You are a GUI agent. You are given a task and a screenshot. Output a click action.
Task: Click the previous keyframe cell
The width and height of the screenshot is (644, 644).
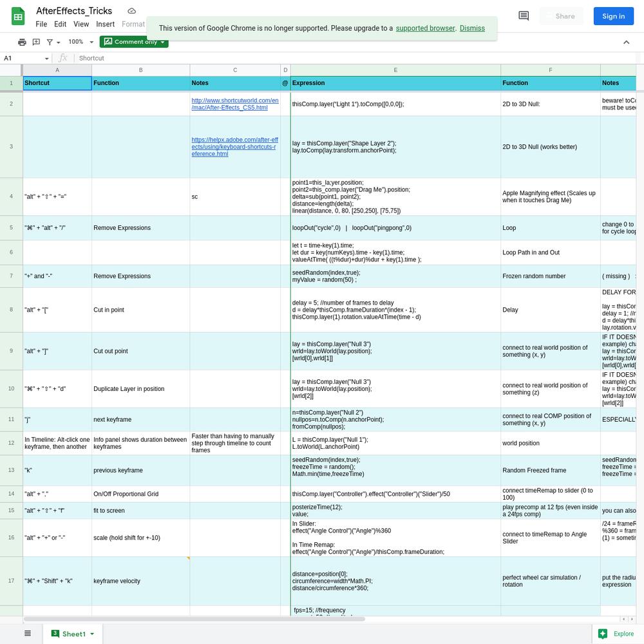click(140, 470)
